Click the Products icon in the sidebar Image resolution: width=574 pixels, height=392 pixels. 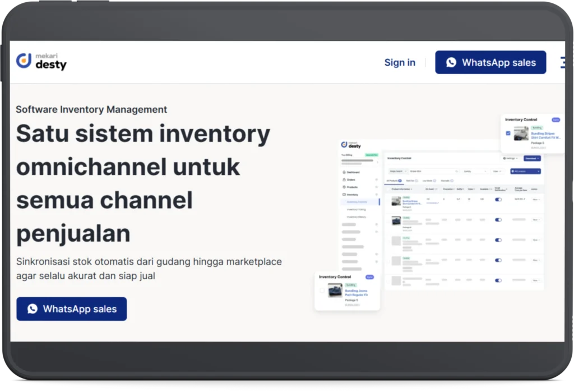(344, 187)
